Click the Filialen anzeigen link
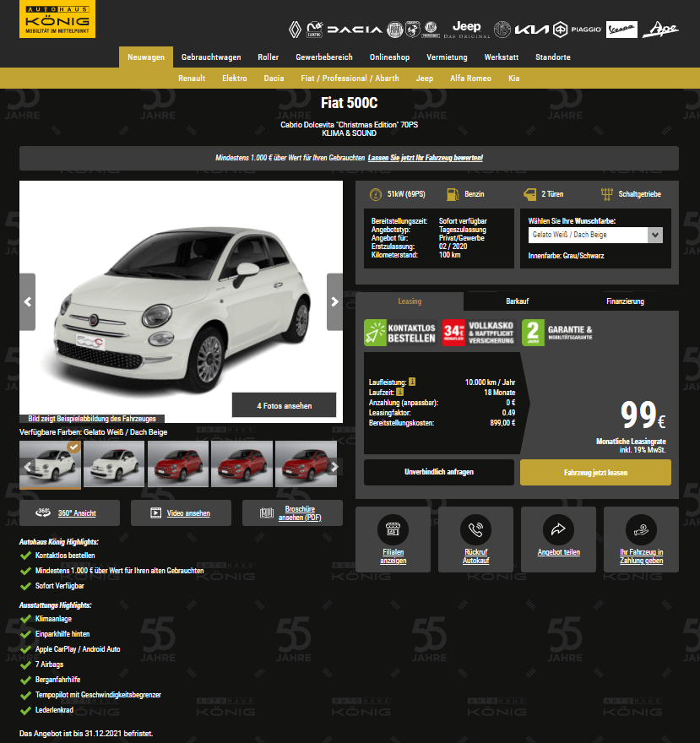The image size is (700, 743). pyautogui.click(x=393, y=556)
